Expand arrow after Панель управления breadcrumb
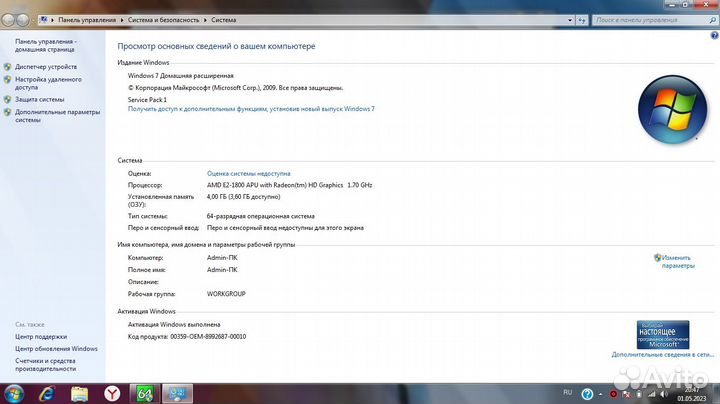Image resolution: width=720 pixels, height=404 pixels. [x=122, y=20]
